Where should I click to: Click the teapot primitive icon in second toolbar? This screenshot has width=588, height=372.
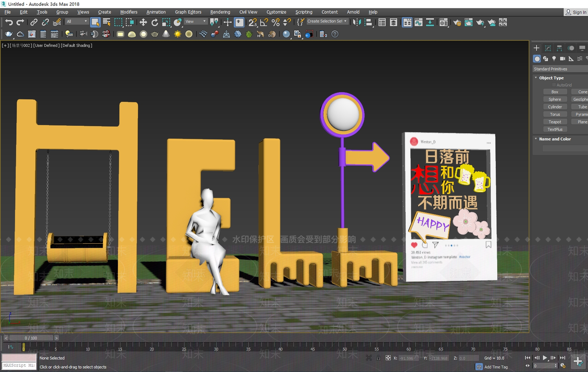pyautogui.click(x=155, y=34)
